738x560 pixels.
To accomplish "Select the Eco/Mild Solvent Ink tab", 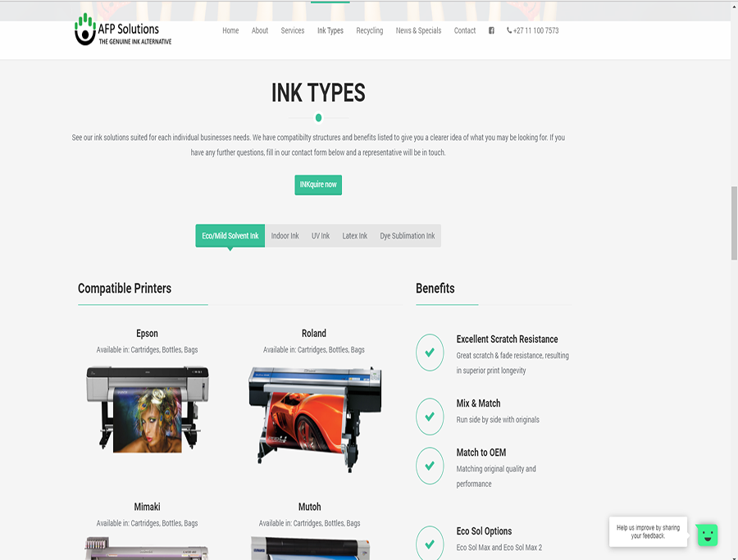I will click(x=230, y=236).
